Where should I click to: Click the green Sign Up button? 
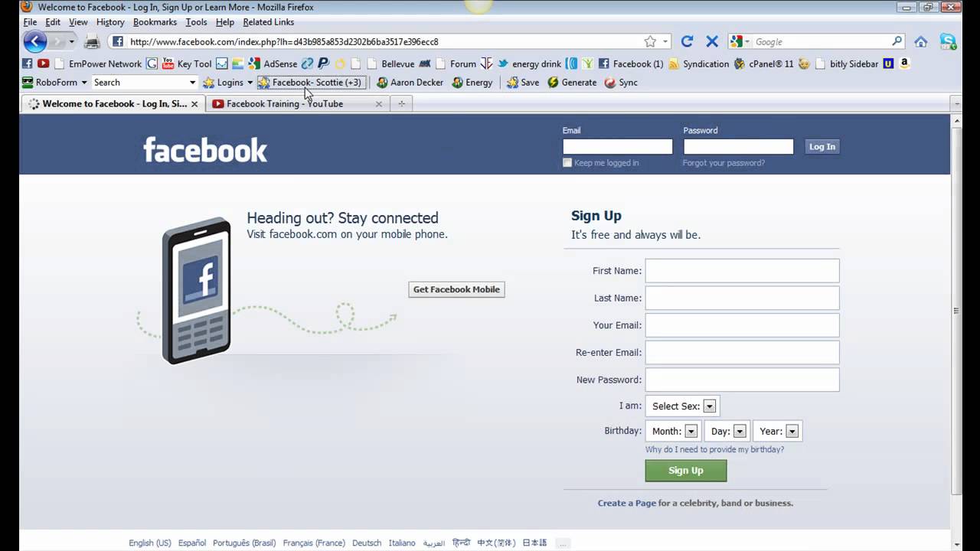tap(686, 470)
